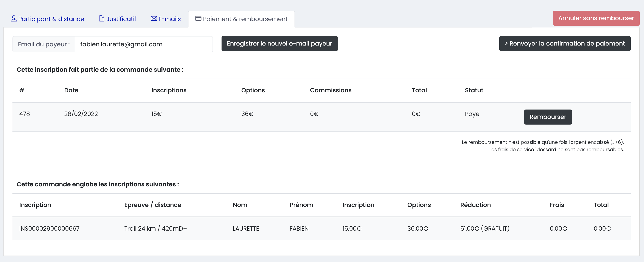Click Enregistrer le nouvel e-mail payeur

(279, 44)
